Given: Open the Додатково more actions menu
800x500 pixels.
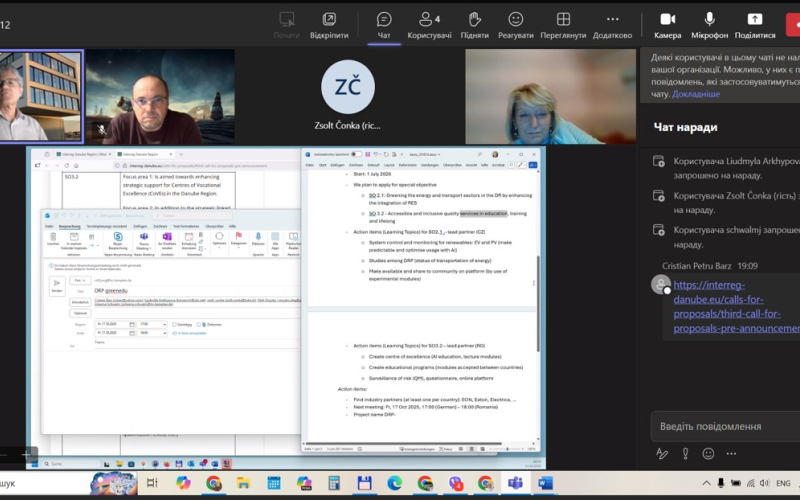Looking at the screenshot, I should tap(612, 25).
